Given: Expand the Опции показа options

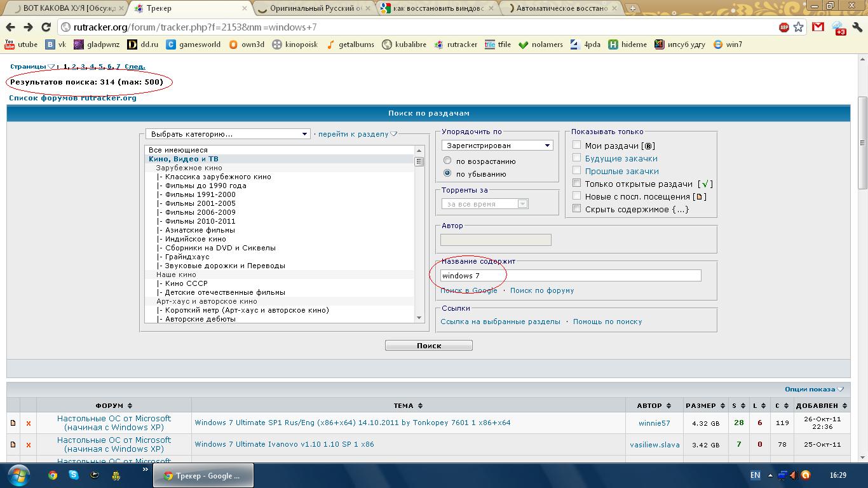Looking at the screenshot, I should [813, 390].
